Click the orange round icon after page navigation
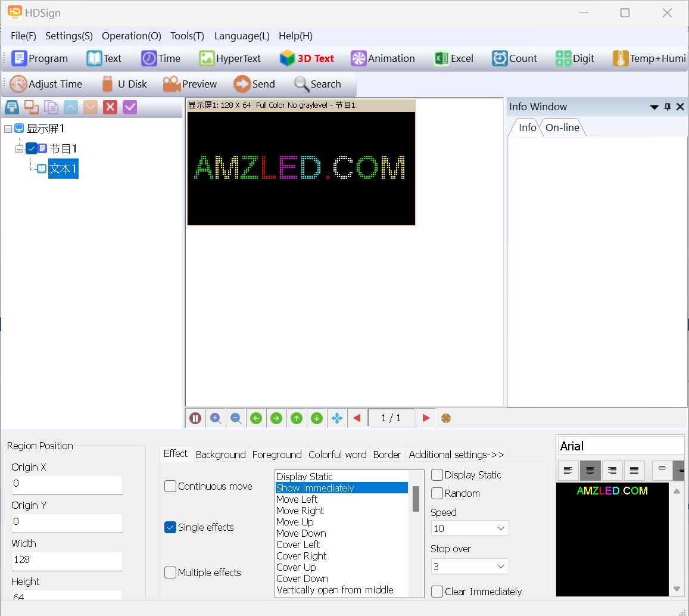 pos(446,418)
